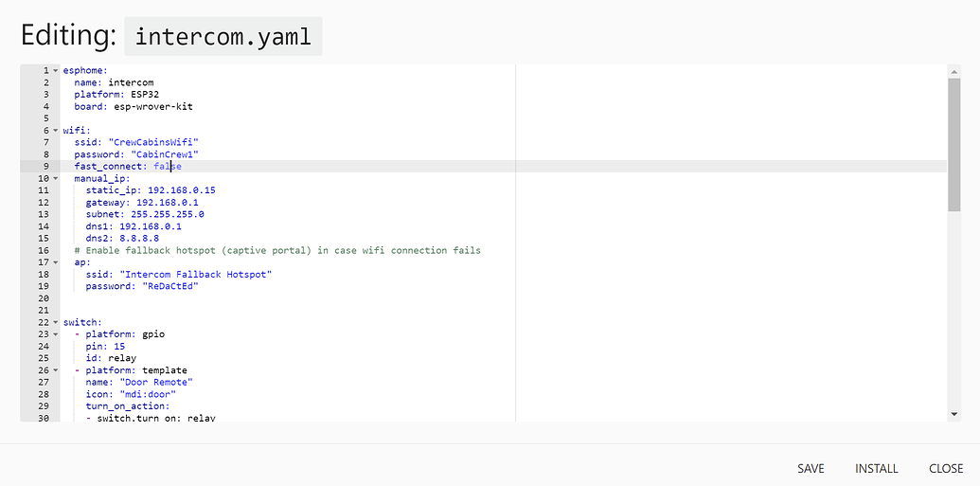This screenshot has height=486, width=980.
Task: Close the intercom.yaml editor
Action: [x=946, y=469]
